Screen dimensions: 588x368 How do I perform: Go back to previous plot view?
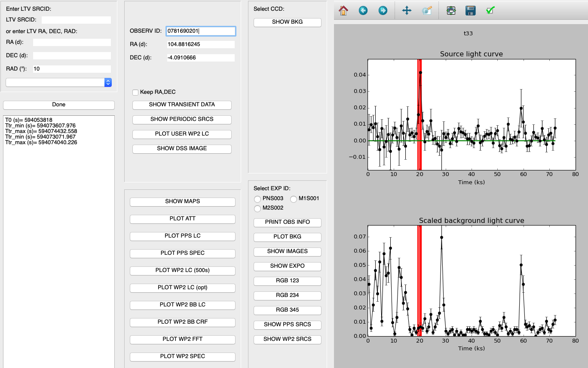[x=363, y=10]
